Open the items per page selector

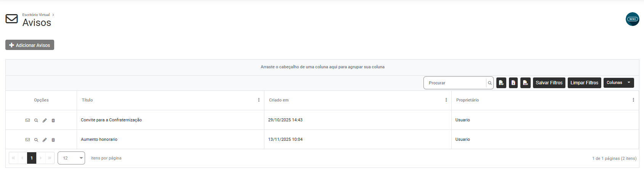(71, 158)
